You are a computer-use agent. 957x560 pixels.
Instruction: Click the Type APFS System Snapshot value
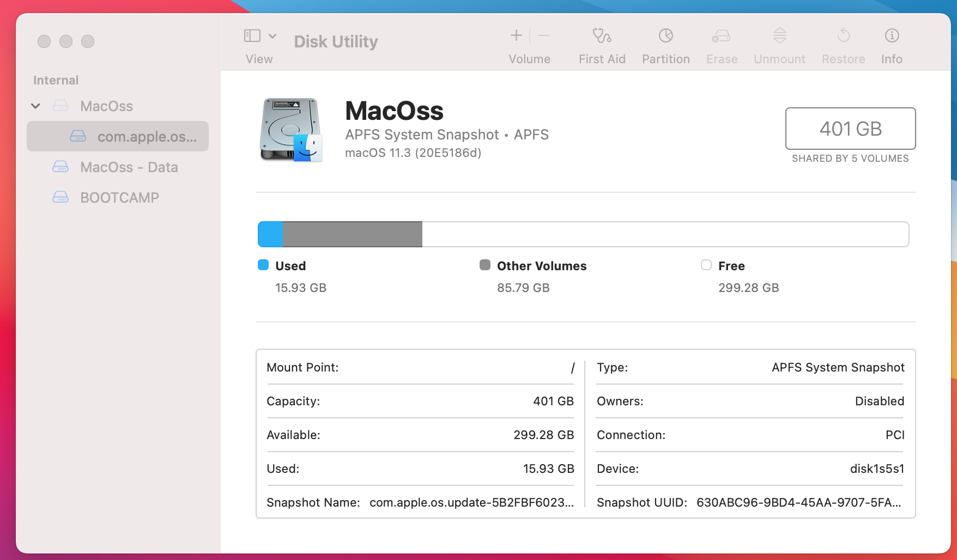pyautogui.click(x=838, y=367)
